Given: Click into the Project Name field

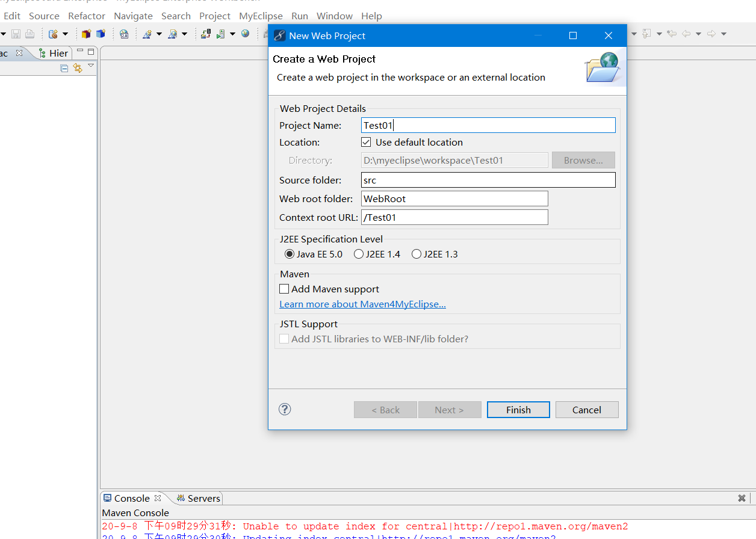Looking at the screenshot, I should [488, 125].
